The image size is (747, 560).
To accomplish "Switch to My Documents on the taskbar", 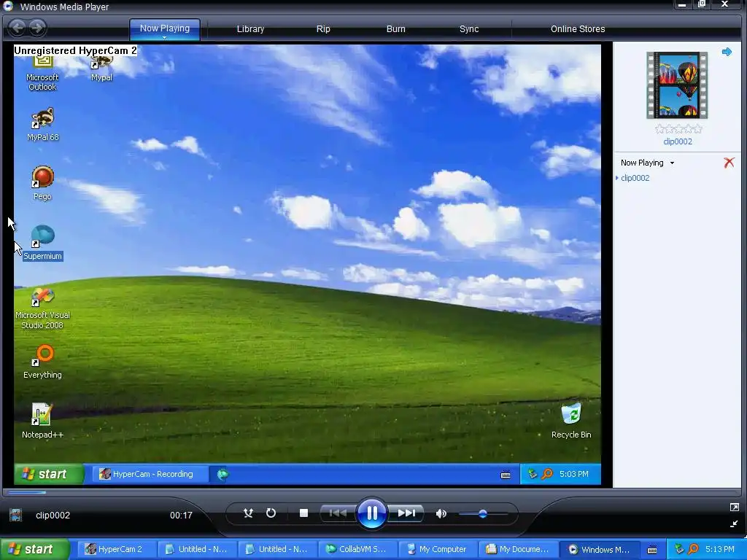I will tap(519, 550).
